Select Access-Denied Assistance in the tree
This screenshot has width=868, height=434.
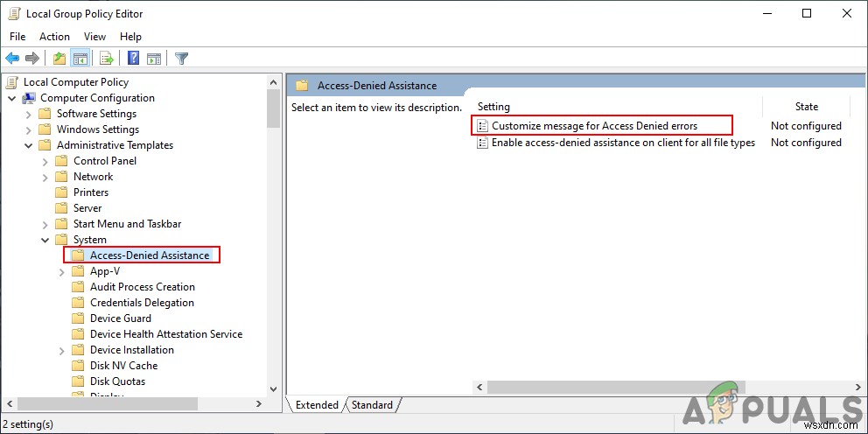pos(150,255)
